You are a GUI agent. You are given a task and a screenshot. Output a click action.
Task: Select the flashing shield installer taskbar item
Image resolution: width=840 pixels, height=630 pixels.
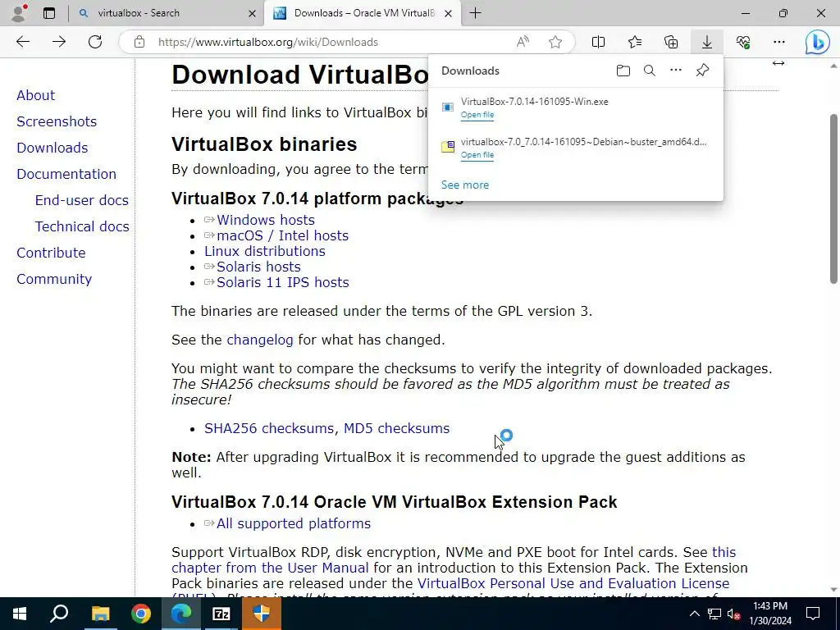(x=262, y=614)
